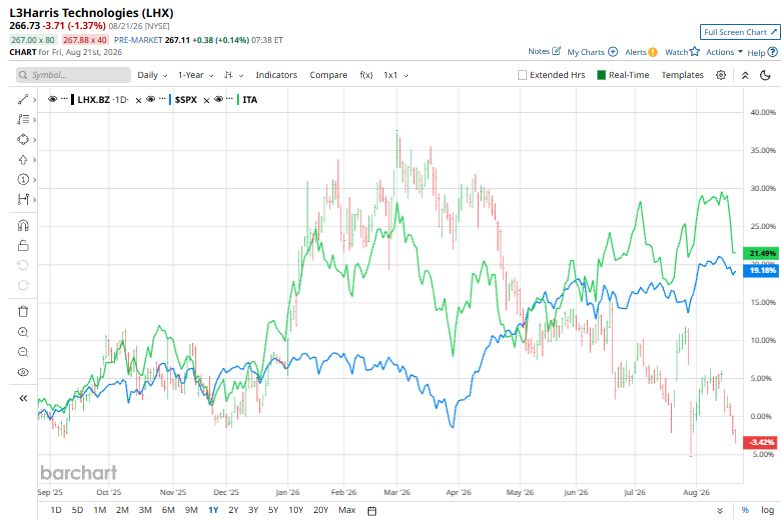Open the Daily interval dropdown
The height and width of the screenshot is (522, 782).
(152, 75)
